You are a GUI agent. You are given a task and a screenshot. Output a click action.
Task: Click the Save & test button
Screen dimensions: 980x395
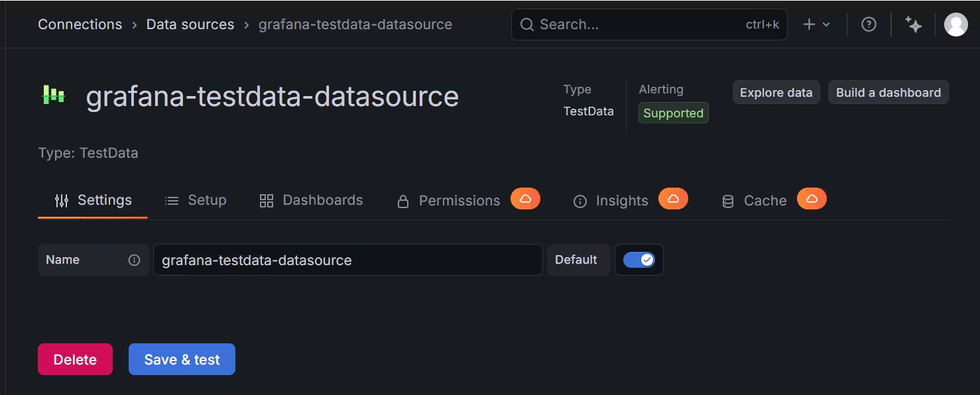tap(182, 359)
